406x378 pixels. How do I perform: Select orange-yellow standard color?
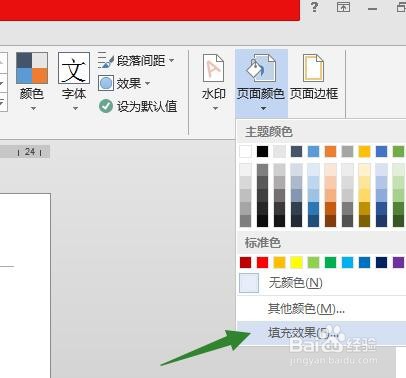click(x=279, y=262)
